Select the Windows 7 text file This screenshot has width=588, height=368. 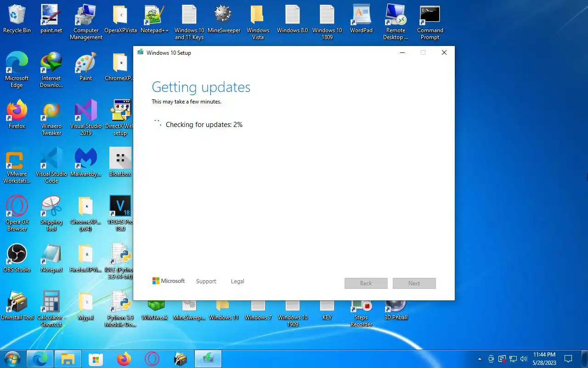click(258, 310)
